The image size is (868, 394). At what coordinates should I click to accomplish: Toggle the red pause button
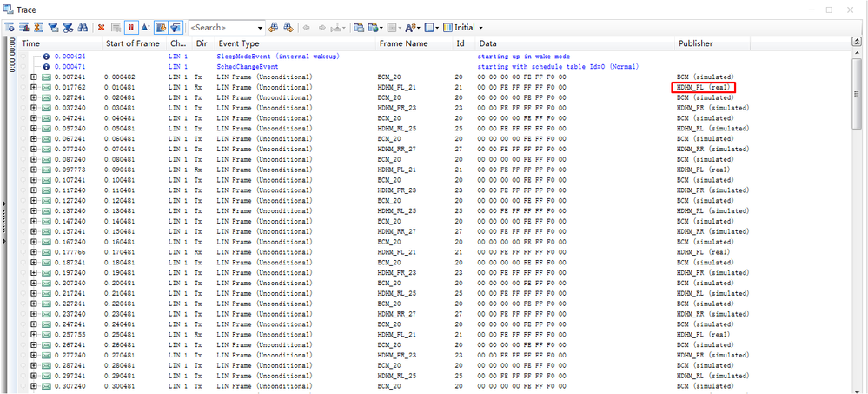(x=131, y=27)
